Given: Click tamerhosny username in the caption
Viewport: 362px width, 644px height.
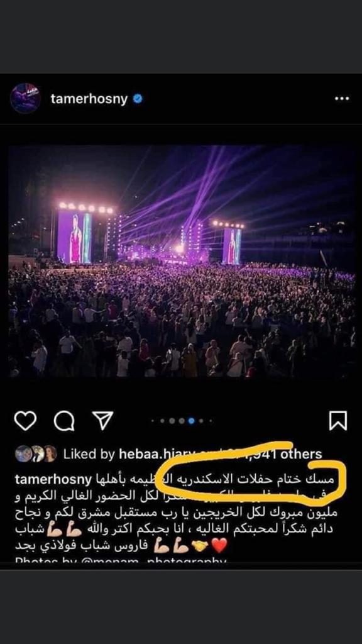Looking at the screenshot, I should 53,479.
